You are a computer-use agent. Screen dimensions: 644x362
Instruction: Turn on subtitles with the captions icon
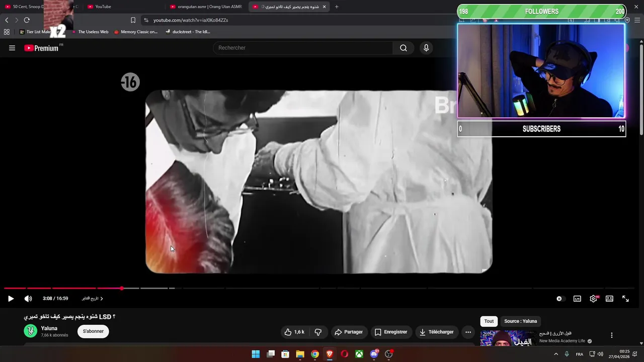click(x=577, y=299)
